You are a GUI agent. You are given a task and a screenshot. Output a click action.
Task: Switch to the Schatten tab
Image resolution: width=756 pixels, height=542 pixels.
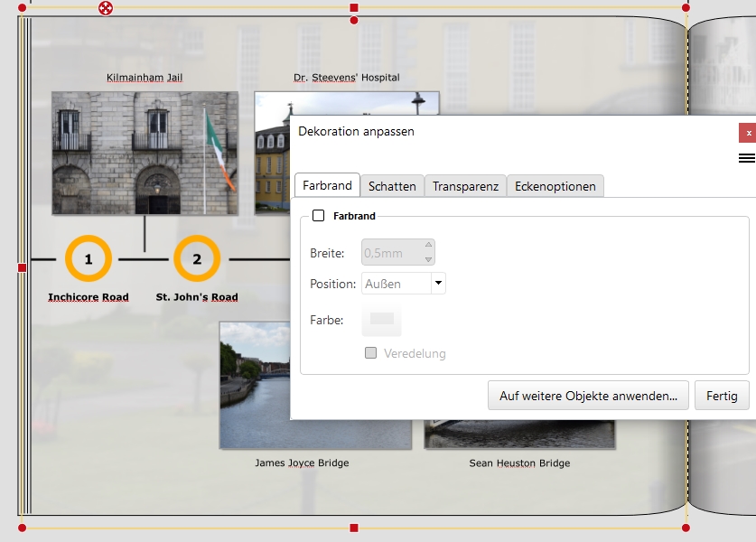point(392,186)
